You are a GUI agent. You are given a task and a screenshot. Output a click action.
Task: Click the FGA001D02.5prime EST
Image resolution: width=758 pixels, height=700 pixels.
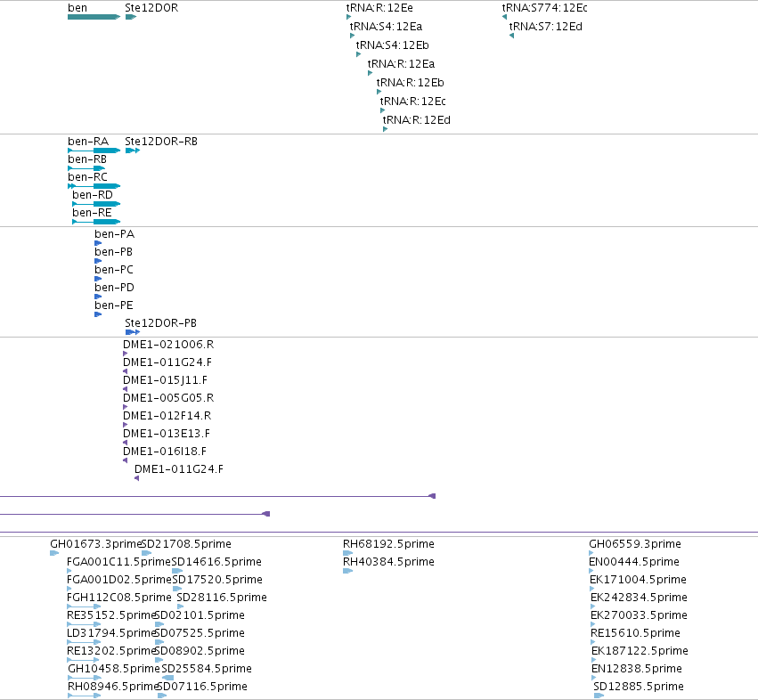point(69,589)
